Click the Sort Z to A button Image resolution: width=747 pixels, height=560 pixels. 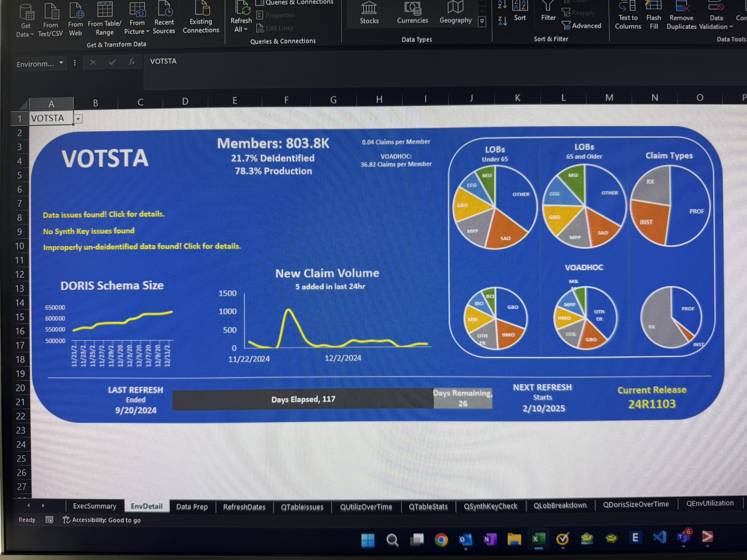point(502,21)
